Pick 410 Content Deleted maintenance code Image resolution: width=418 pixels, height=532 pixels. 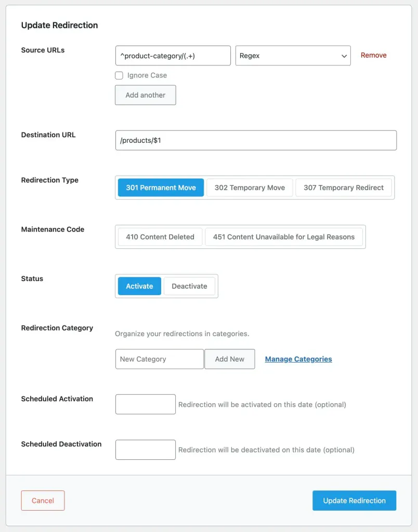point(160,237)
